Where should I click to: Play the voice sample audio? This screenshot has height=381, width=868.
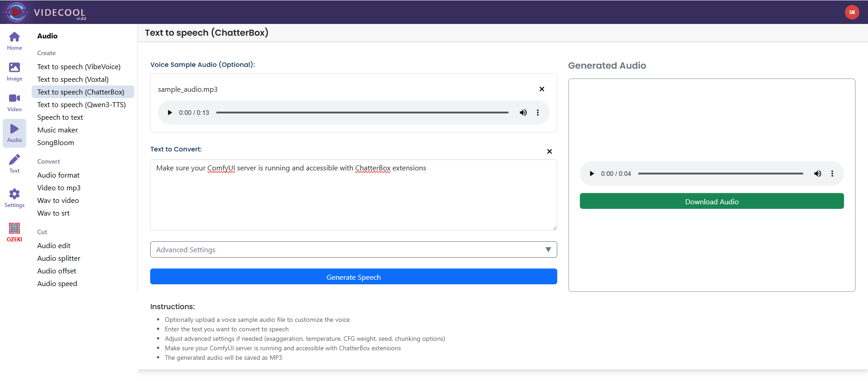[170, 113]
